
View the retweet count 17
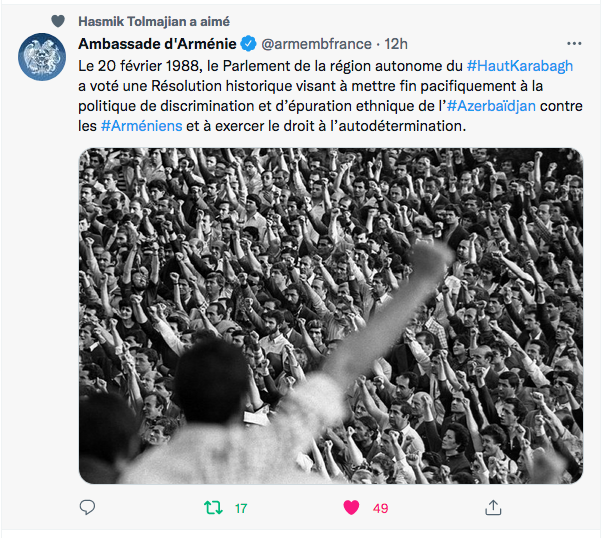pyautogui.click(x=241, y=508)
